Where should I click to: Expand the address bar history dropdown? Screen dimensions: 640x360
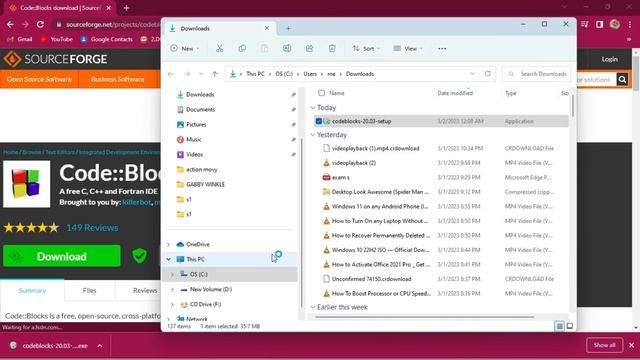pos(472,74)
